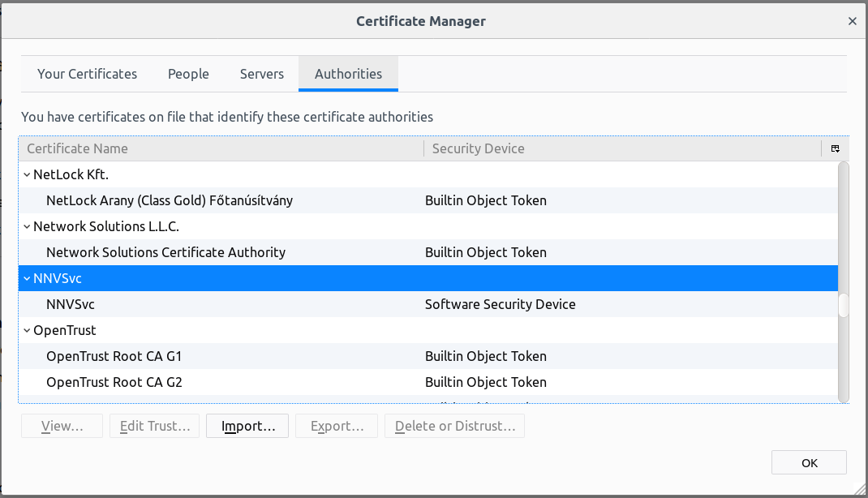Close the Certificate Manager dialog
868x498 pixels.
click(852, 22)
